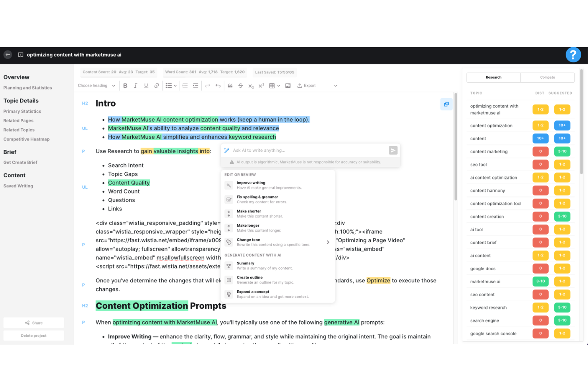
Task: Open Primary Statistics in sidebar
Action: pyautogui.click(x=22, y=111)
